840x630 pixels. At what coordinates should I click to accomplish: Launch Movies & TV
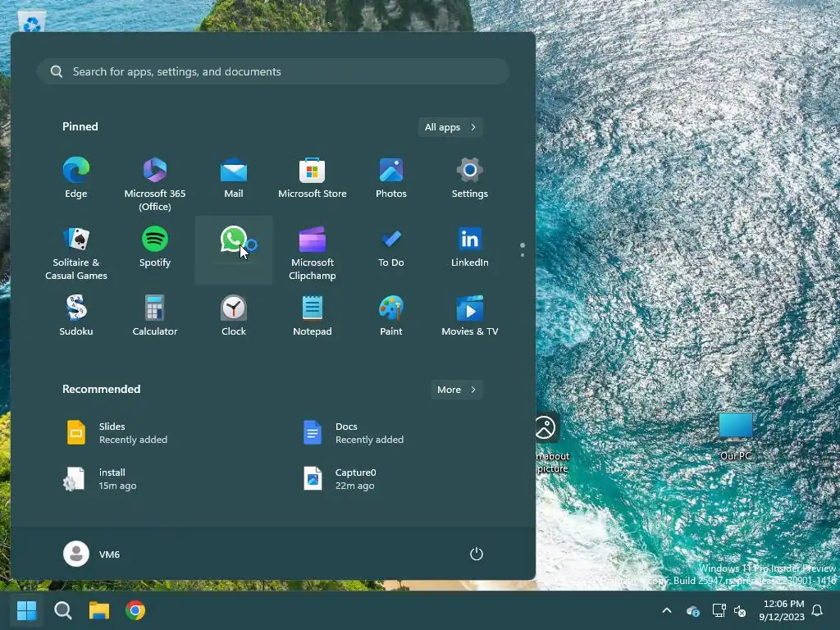[x=470, y=316]
